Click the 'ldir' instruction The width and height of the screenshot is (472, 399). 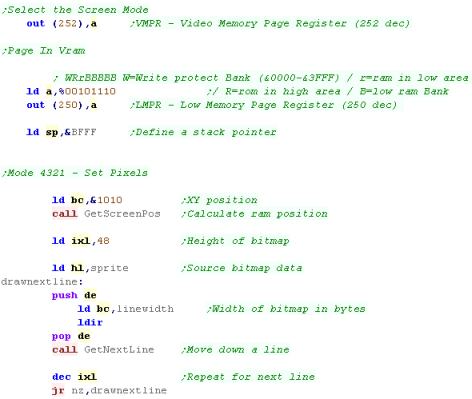click(x=90, y=323)
